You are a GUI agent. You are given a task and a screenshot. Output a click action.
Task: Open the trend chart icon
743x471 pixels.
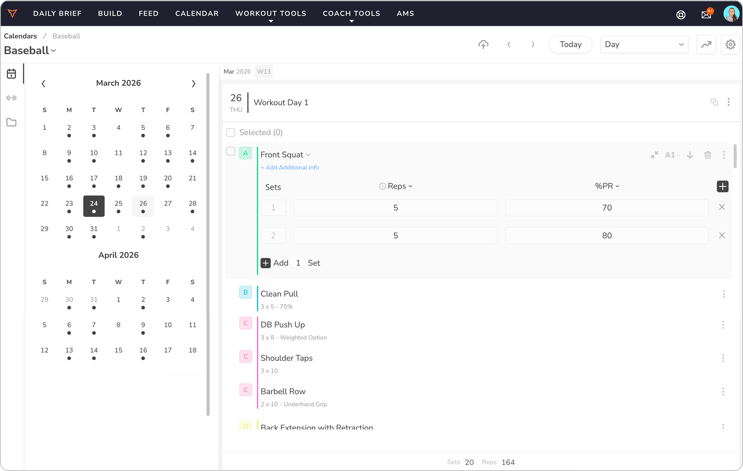[x=706, y=45]
